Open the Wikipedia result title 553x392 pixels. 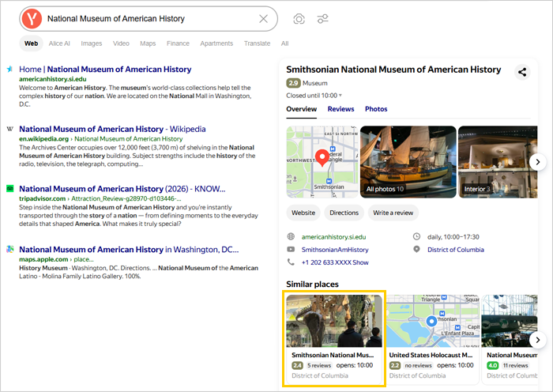(x=112, y=129)
